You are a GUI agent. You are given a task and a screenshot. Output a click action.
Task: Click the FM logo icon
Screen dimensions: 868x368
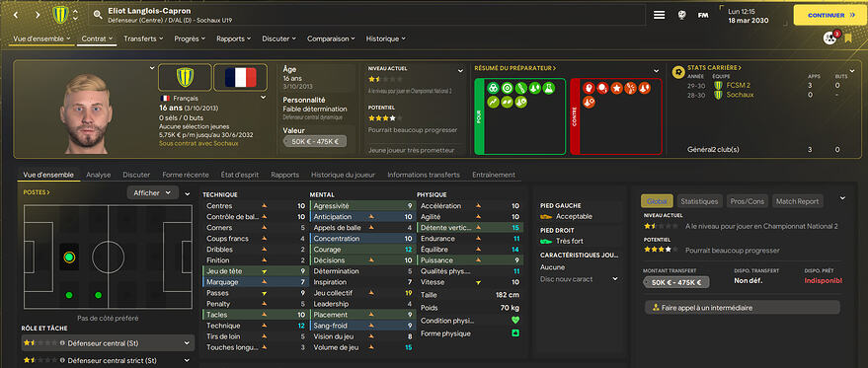click(x=703, y=15)
